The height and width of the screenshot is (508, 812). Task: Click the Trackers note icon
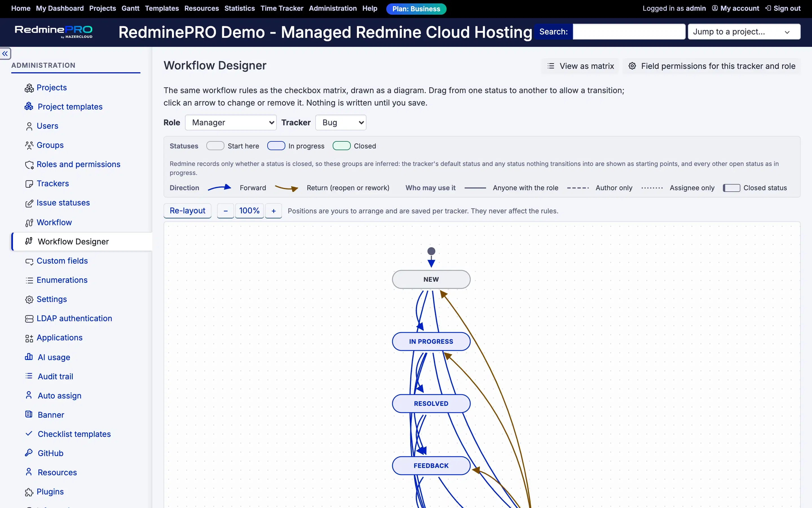(29, 184)
